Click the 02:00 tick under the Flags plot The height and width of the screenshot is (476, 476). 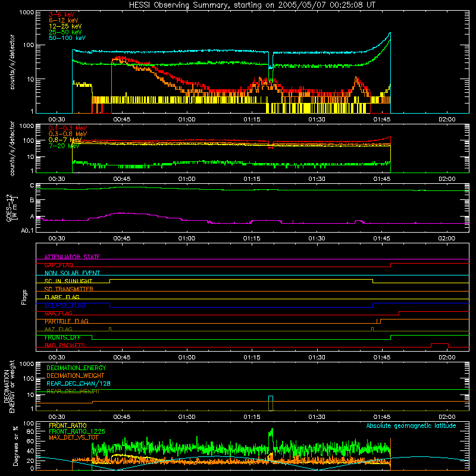tap(447, 358)
